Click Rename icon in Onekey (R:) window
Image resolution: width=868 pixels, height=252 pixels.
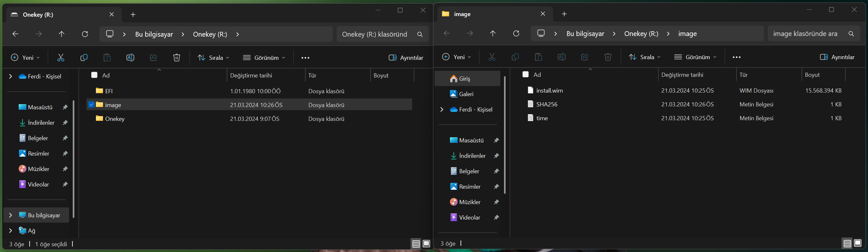130,58
